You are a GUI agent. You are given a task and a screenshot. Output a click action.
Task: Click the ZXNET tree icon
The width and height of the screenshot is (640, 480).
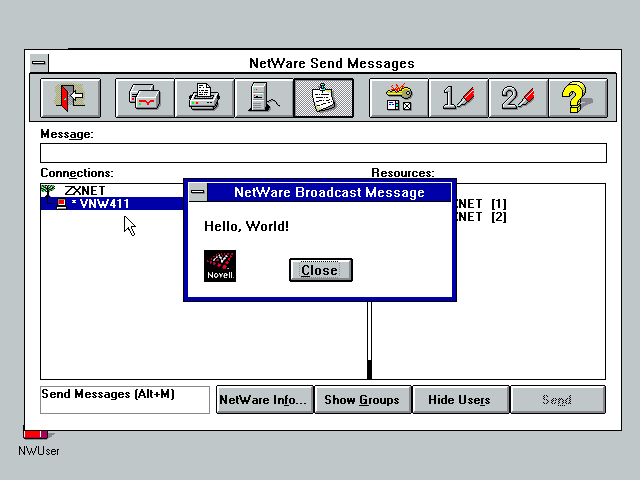tap(48, 190)
